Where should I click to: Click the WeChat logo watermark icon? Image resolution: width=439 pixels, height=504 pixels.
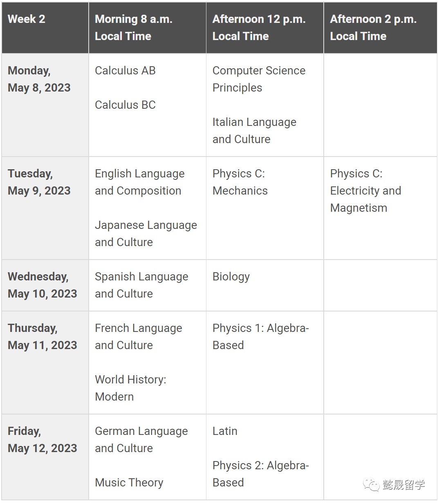coord(372,485)
